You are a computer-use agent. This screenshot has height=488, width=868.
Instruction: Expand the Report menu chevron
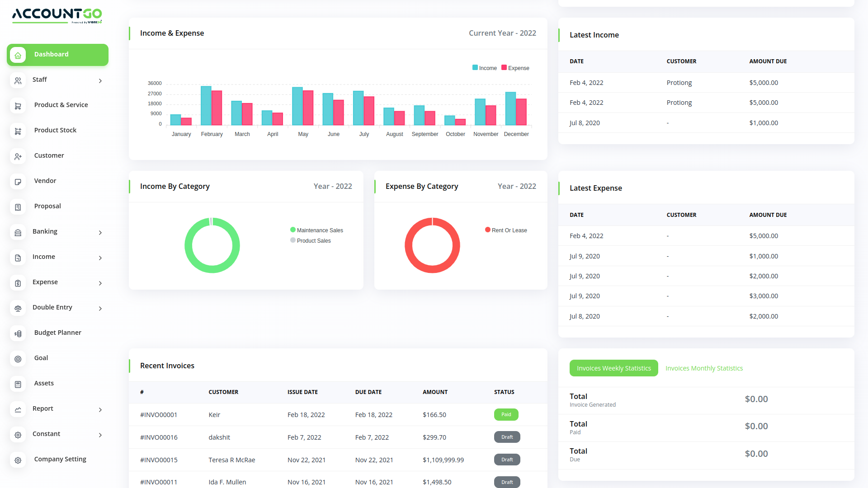100,409
